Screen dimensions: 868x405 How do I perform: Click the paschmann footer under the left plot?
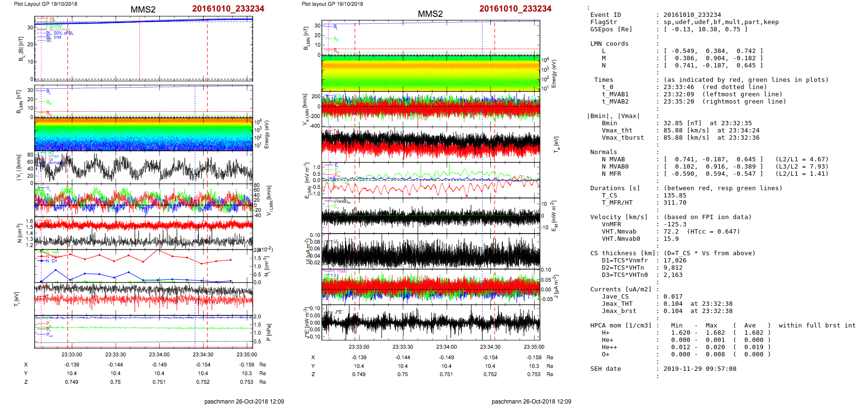point(244,401)
